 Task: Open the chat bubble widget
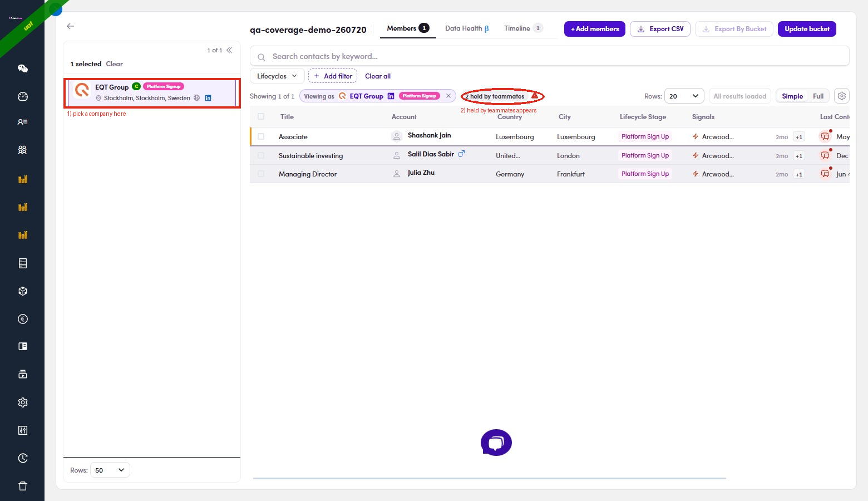click(x=496, y=443)
